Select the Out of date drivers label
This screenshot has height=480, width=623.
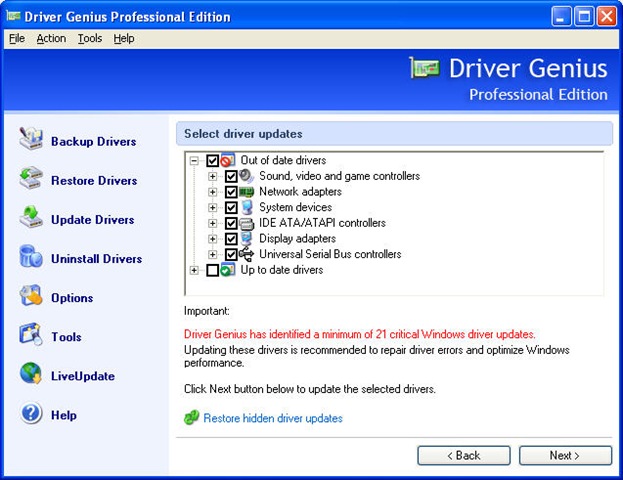[283, 160]
